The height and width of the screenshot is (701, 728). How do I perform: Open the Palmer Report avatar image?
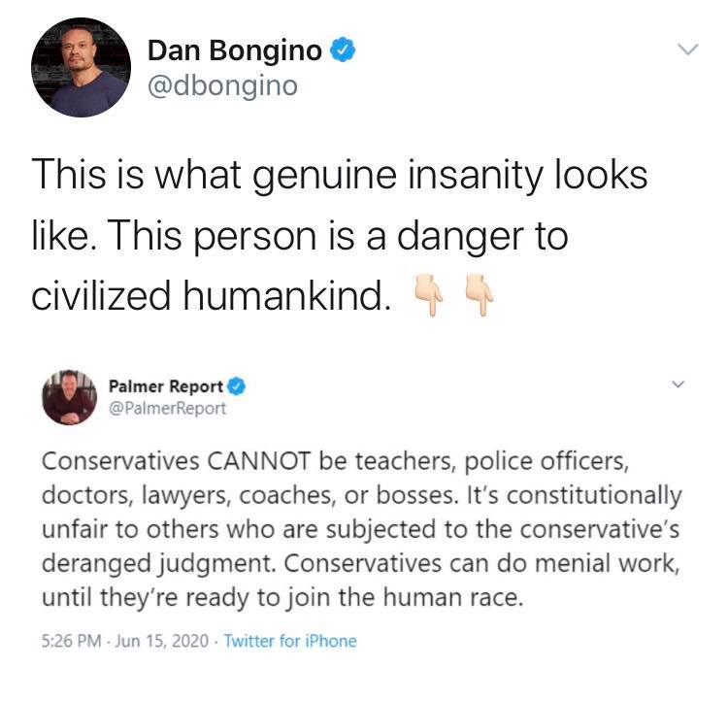coord(70,397)
